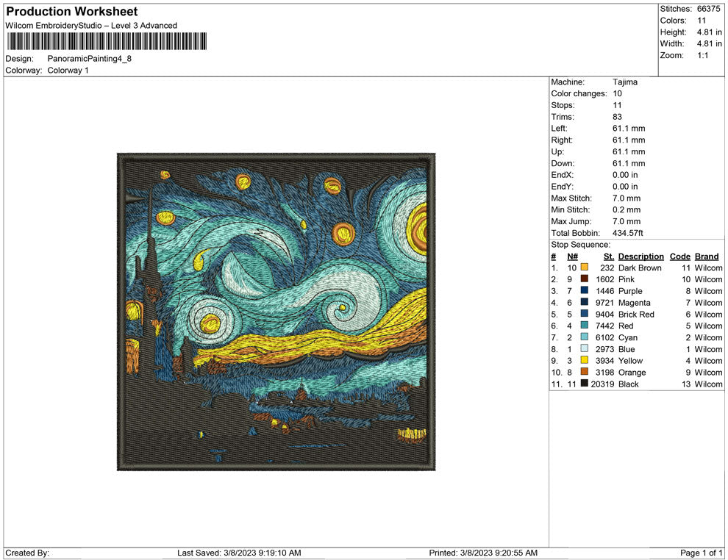This screenshot has height=560, width=728.
Task: Click the Yellow description text
Action: [x=630, y=361]
